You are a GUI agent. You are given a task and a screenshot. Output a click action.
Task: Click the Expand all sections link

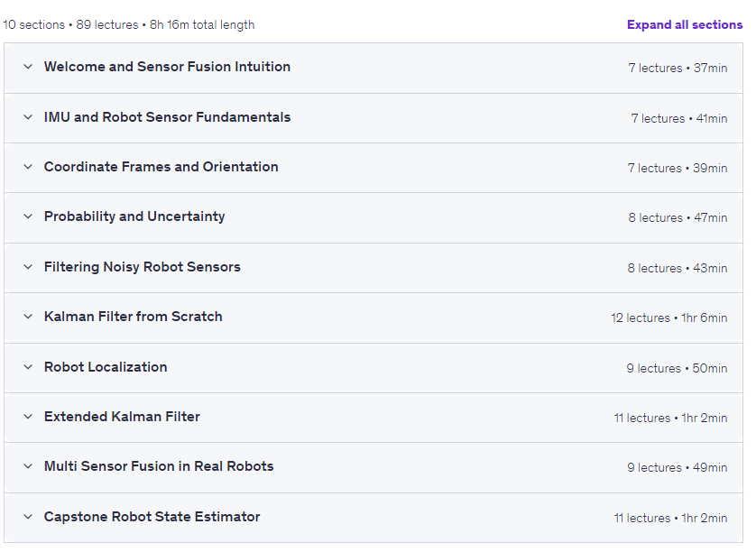pyautogui.click(x=685, y=24)
